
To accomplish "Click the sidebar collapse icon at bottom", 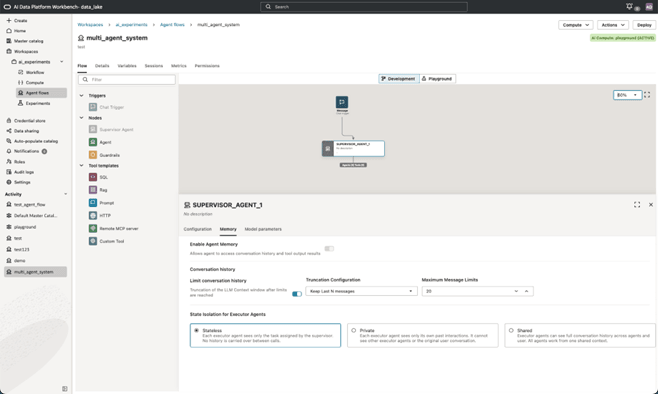I will click(x=65, y=389).
